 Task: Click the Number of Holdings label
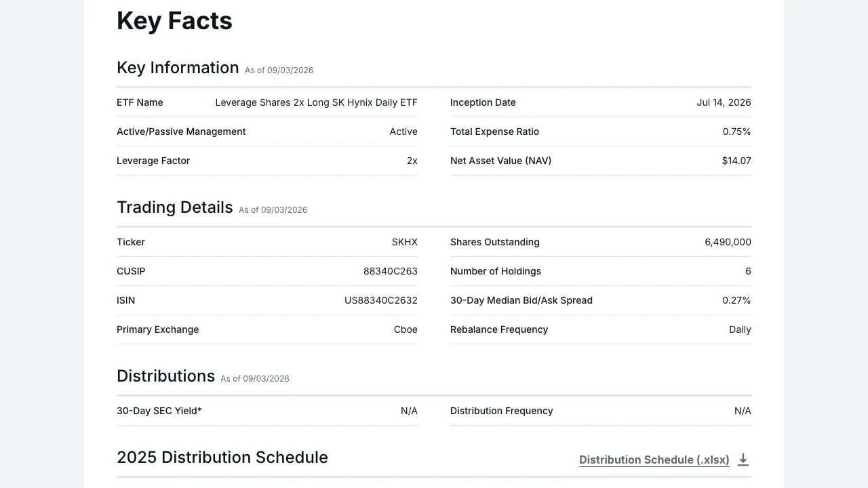coord(496,271)
